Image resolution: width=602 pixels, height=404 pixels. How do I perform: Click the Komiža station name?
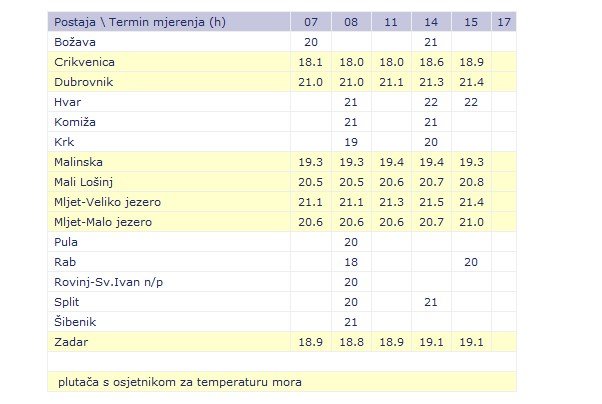[74, 122]
